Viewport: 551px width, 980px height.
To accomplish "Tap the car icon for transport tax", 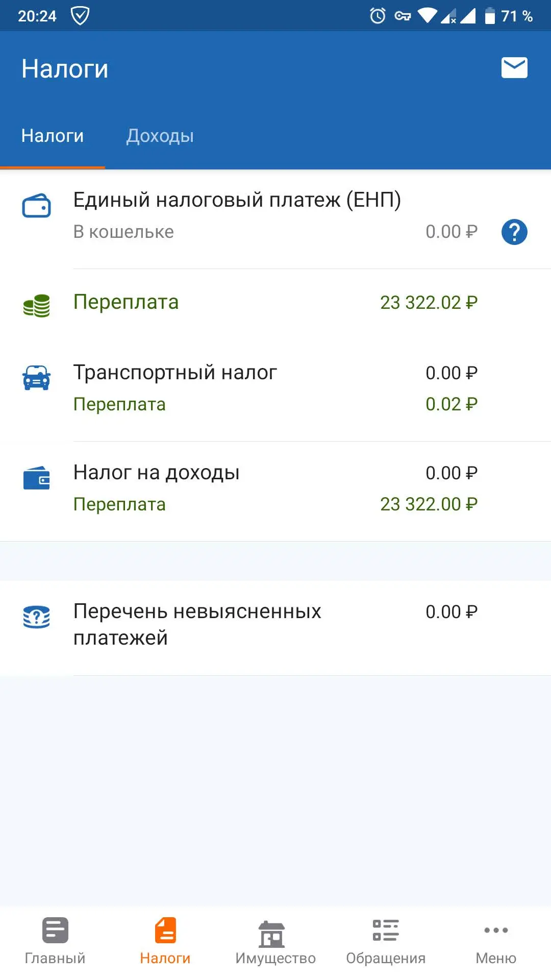I will pyautogui.click(x=36, y=378).
